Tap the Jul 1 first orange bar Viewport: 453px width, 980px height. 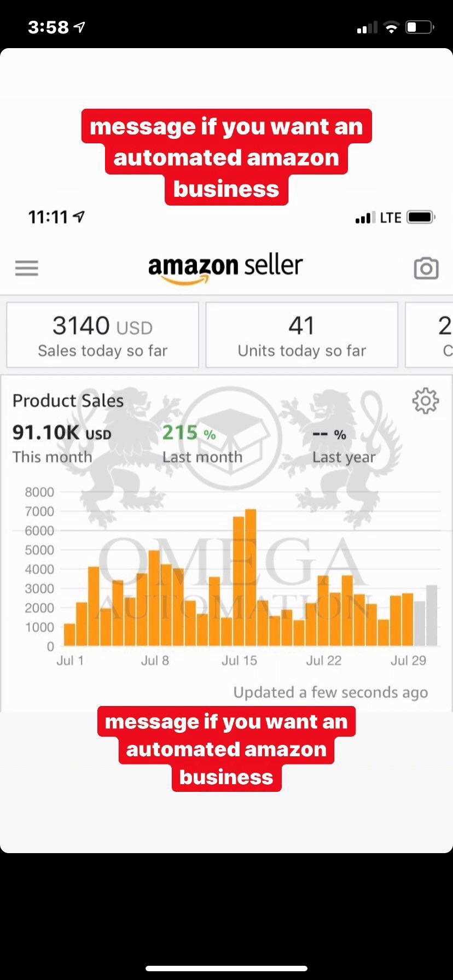pyautogui.click(x=69, y=635)
